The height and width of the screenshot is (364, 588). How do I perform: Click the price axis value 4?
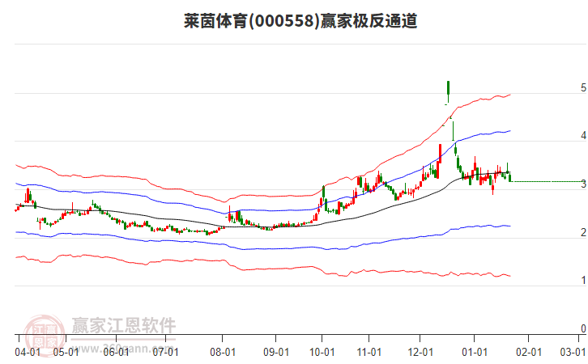coord(583,136)
